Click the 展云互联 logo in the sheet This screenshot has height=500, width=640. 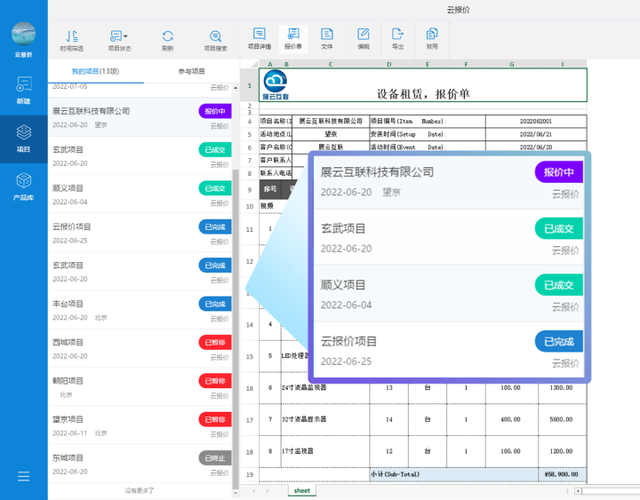click(276, 85)
